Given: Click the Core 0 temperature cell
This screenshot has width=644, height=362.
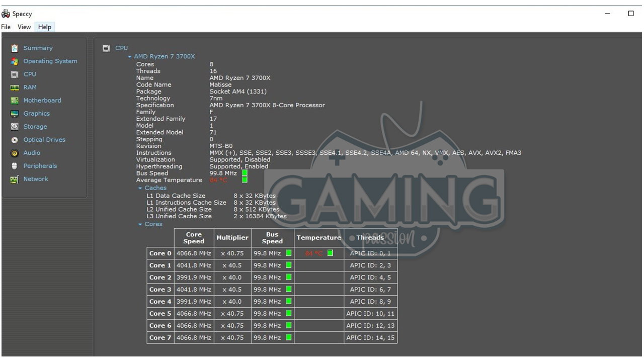Looking at the screenshot, I should [x=318, y=253].
